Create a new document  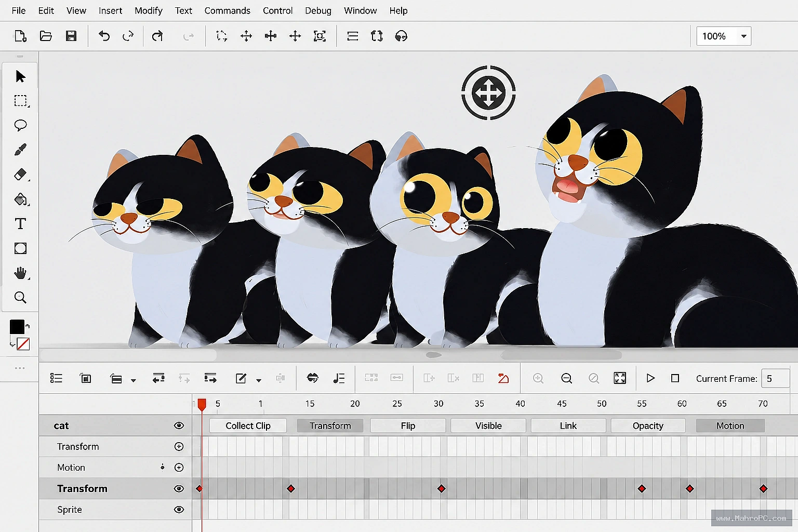20,36
